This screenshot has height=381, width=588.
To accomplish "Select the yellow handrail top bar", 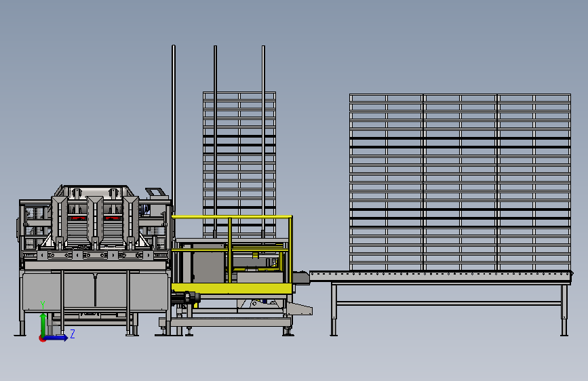I will pos(232,217).
